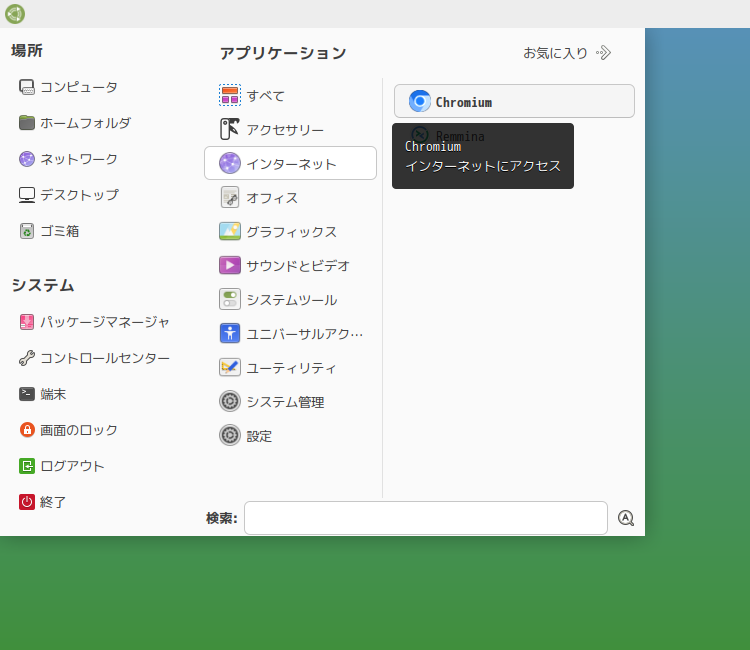The image size is (750, 650).
Task: Click 終了 to shut down
Action: coord(43,502)
